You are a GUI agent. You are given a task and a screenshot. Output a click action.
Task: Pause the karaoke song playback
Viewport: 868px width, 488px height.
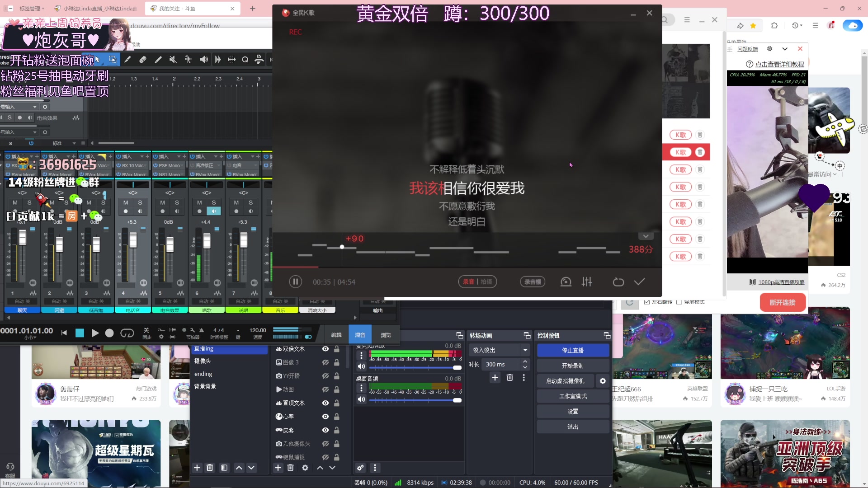[x=295, y=282]
